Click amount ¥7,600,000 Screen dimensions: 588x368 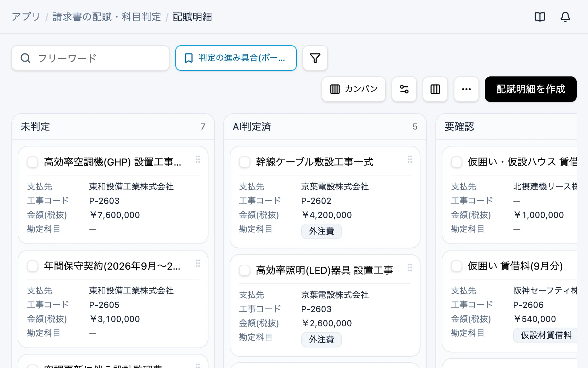pos(114,215)
